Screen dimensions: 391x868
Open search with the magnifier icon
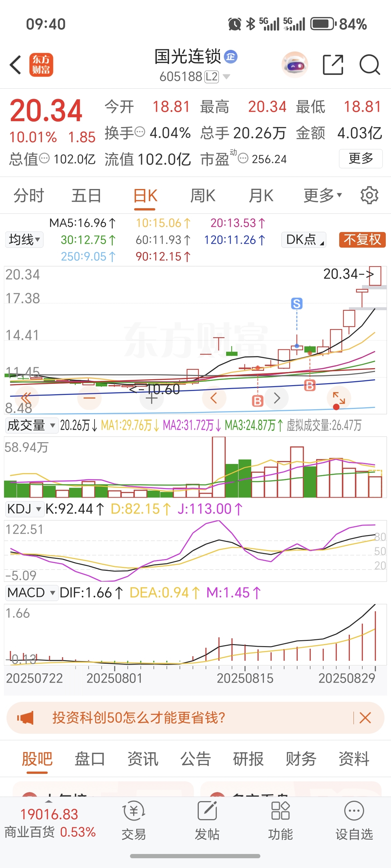tap(370, 65)
